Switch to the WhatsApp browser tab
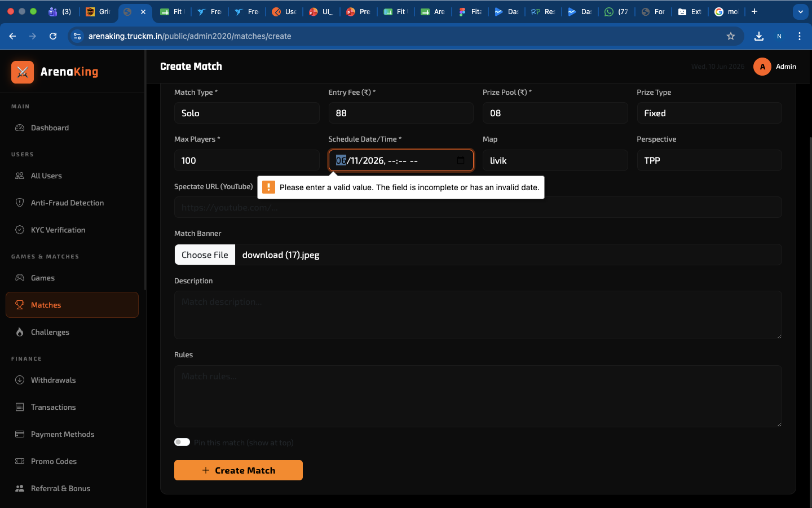Screen dimensions: 812x508 point(616,11)
